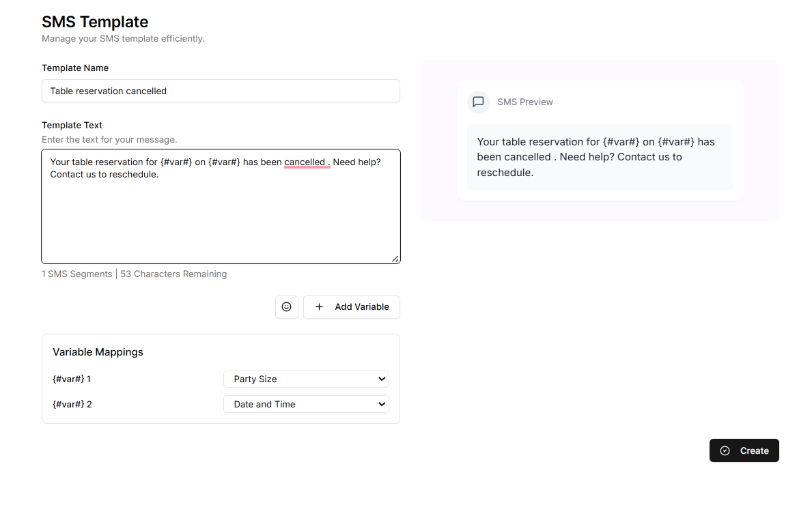Click the Template Text field label
Screen dimensions: 812x505
pyautogui.click(x=72, y=126)
